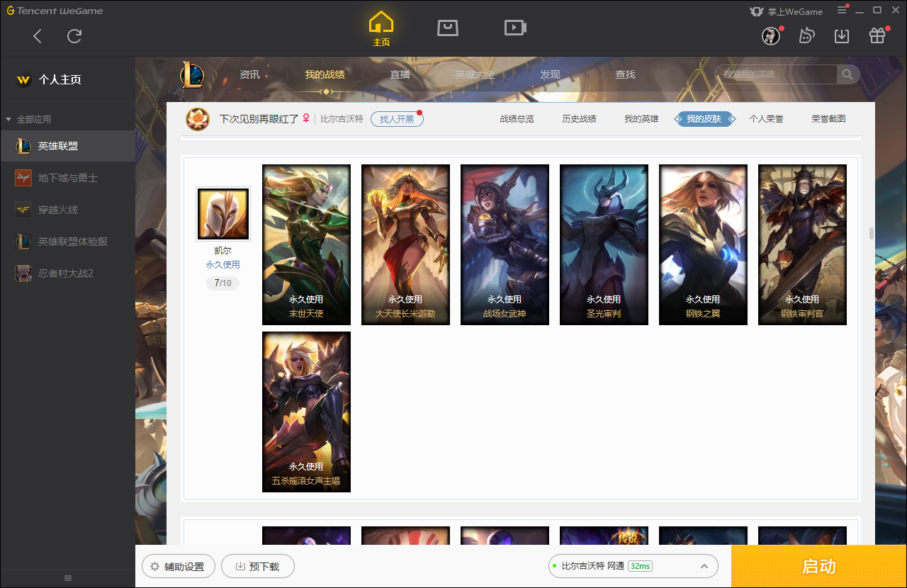Collapse the 全部应用 section
907x588 pixels.
28,119
